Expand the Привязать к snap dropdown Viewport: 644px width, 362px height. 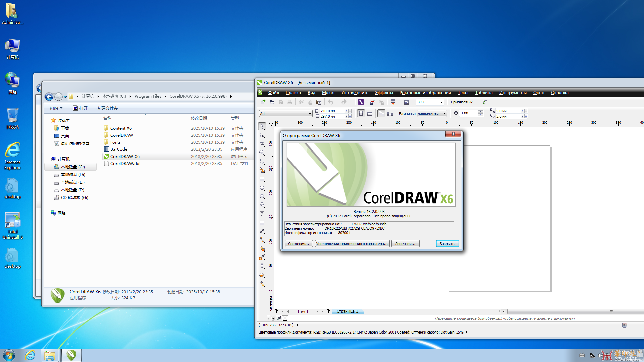point(478,102)
